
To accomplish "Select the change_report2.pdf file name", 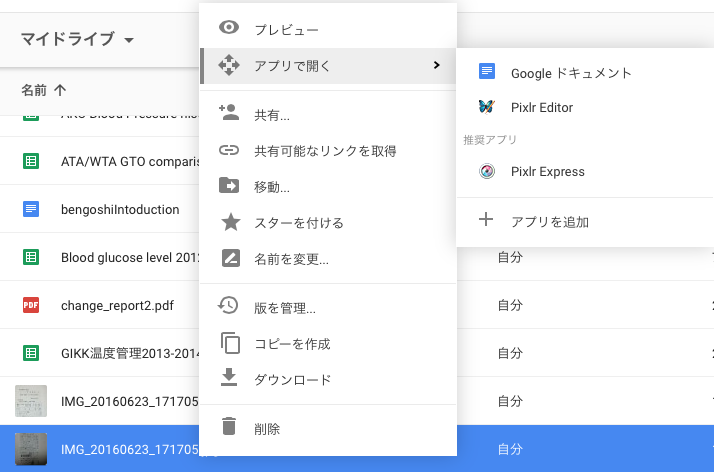I will [x=117, y=305].
